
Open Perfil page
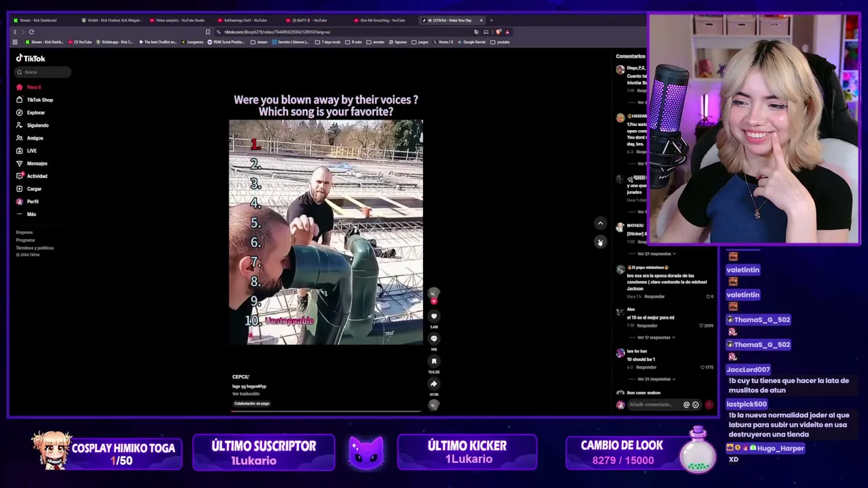click(x=28, y=201)
